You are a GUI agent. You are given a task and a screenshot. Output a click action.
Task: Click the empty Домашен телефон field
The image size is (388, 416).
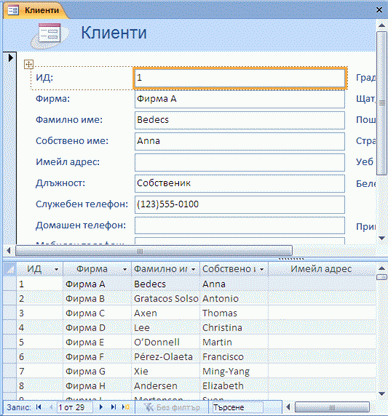tap(239, 225)
